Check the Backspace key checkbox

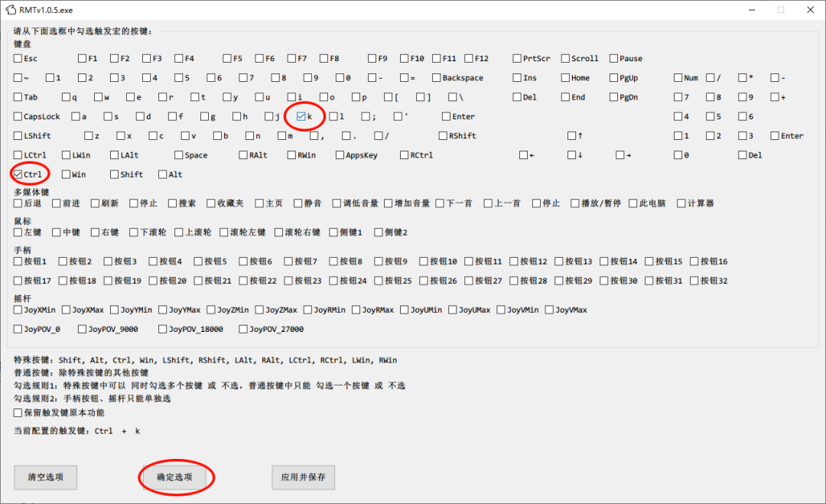click(436, 78)
